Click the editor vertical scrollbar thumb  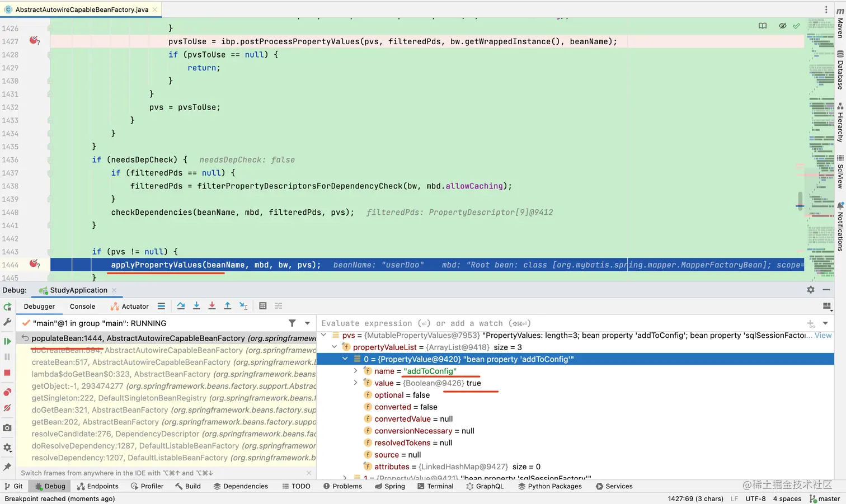click(800, 200)
